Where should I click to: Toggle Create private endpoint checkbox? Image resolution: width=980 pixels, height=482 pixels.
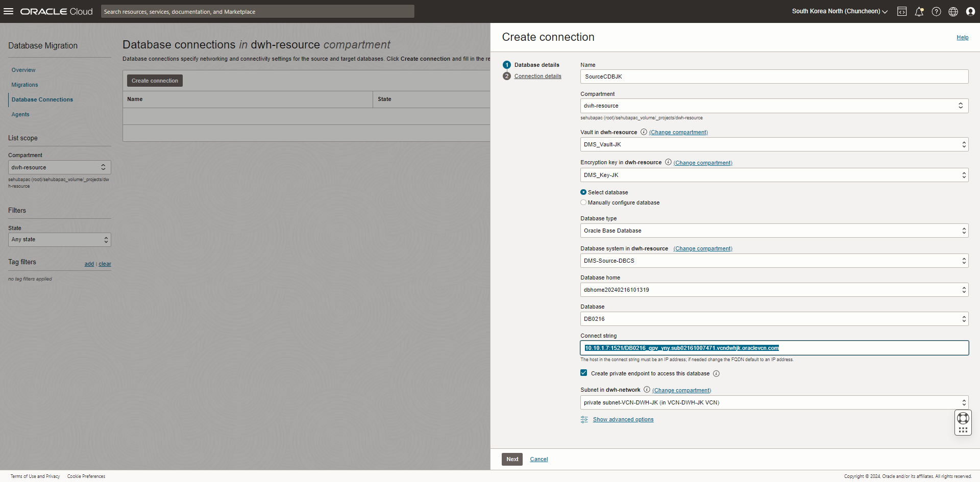tap(583, 373)
